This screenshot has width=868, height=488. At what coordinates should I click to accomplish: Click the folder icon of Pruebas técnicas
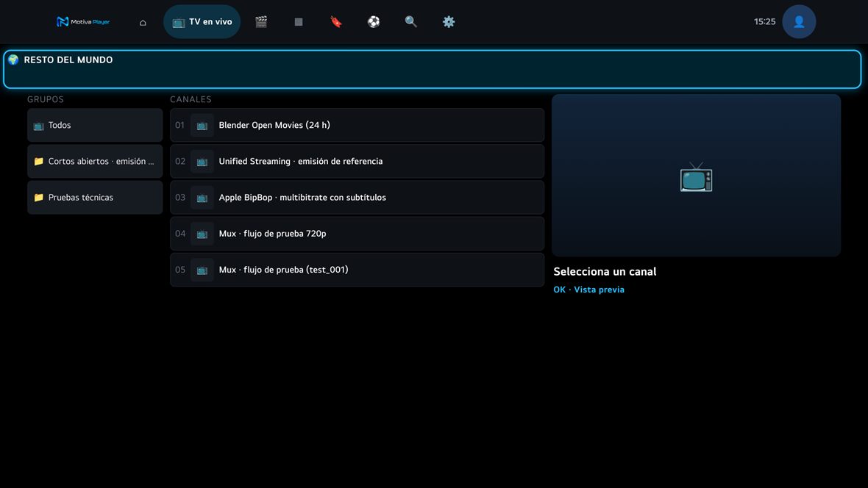click(x=39, y=198)
